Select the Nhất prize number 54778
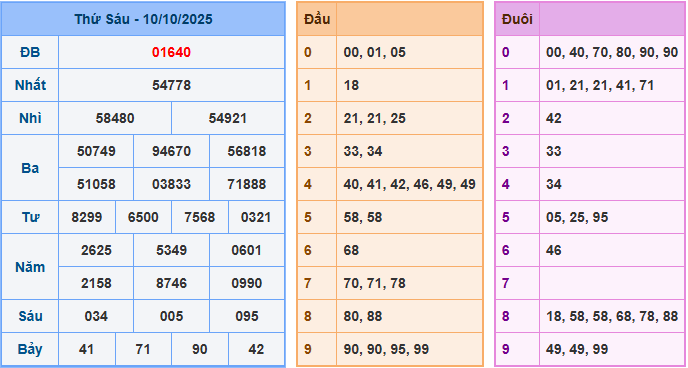Viewport: 688px width, 368px height. [172, 86]
